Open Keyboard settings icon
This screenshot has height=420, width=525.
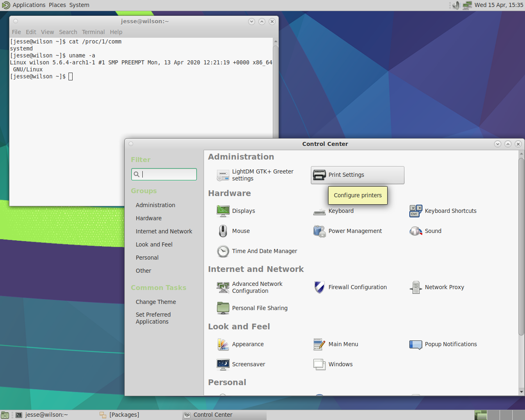tap(319, 212)
